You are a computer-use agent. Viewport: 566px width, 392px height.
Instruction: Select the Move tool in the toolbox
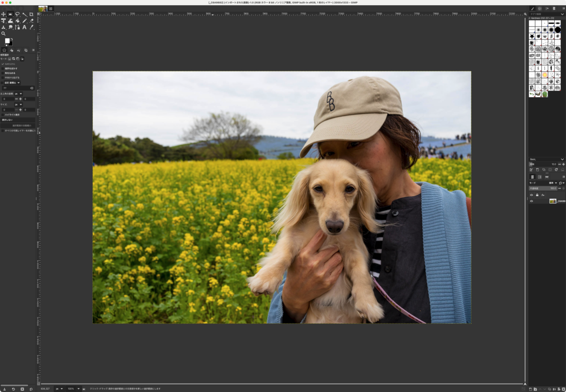tap(3, 14)
